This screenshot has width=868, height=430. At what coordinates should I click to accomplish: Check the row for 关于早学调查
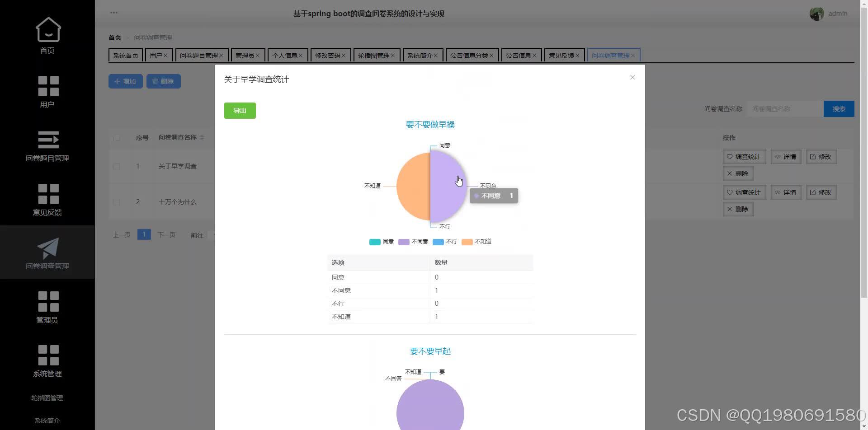coord(117,166)
